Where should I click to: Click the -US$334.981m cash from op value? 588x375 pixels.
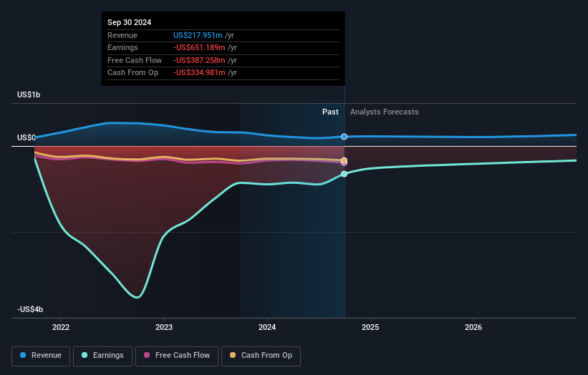pyautogui.click(x=199, y=73)
